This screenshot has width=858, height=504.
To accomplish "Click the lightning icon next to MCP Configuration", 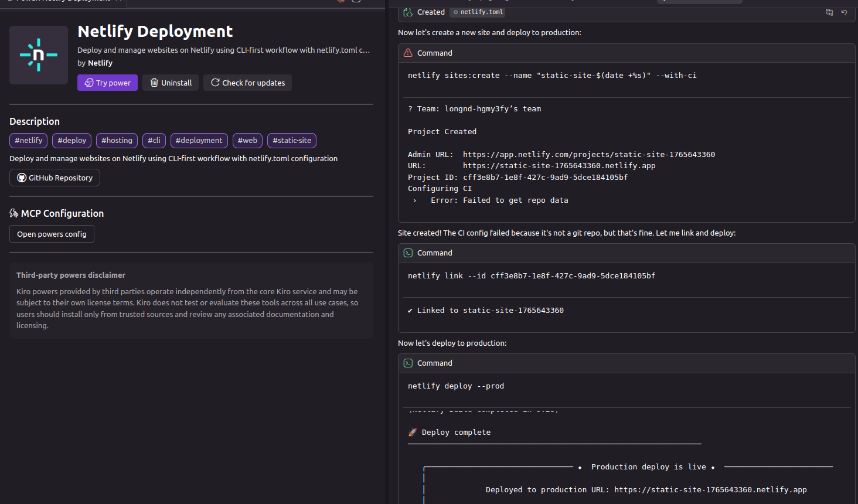I will (x=13, y=213).
